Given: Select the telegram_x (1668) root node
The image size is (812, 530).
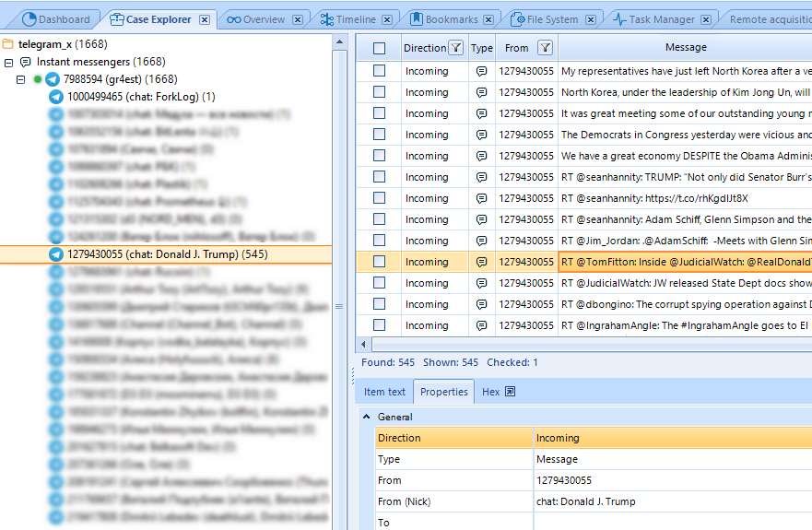Looking at the screenshot, I should point(63,44).
